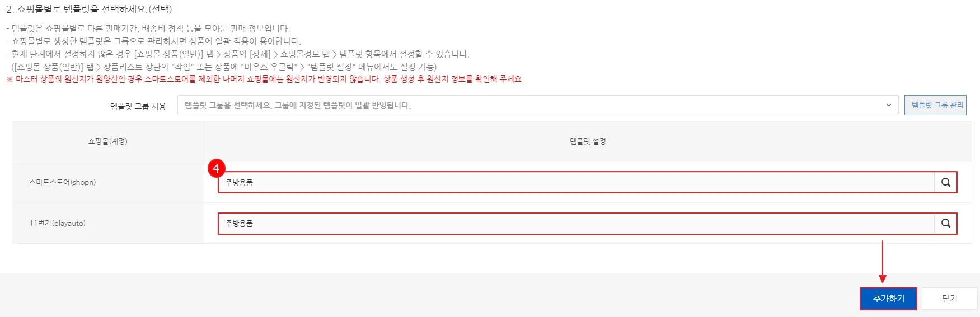The height and width of the screenshot is (317, 980).
Task: Click the note mentioning 마우스 우클릭 템플릿 설정
Action: click(224, 67)
